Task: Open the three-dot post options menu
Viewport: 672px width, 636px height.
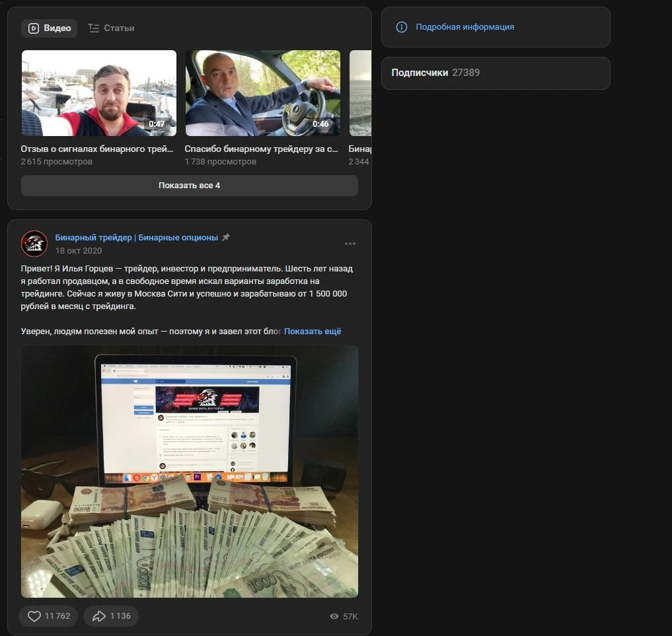Action: [350, 244]
